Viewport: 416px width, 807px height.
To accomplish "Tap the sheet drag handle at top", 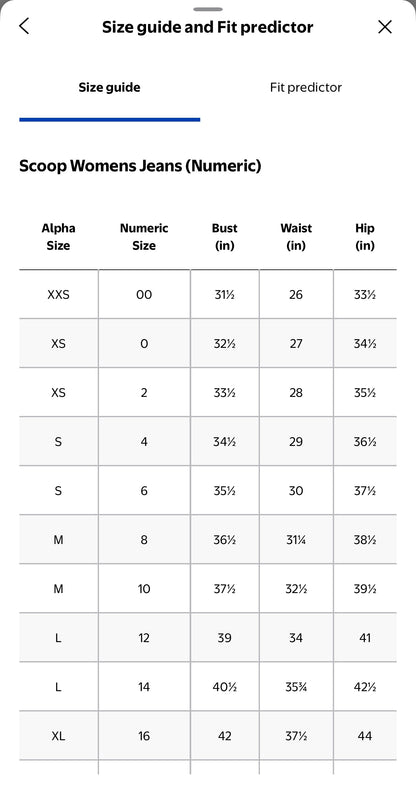I will [208, 9].
